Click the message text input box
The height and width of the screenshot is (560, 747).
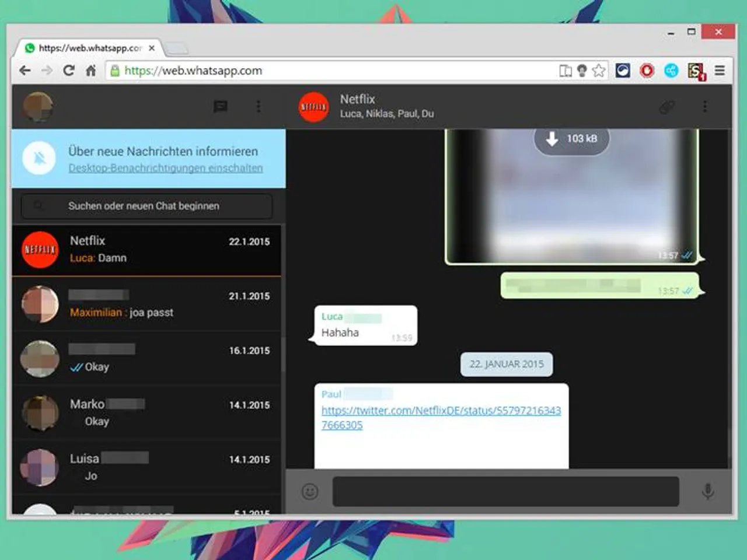(x=506, y=492)
